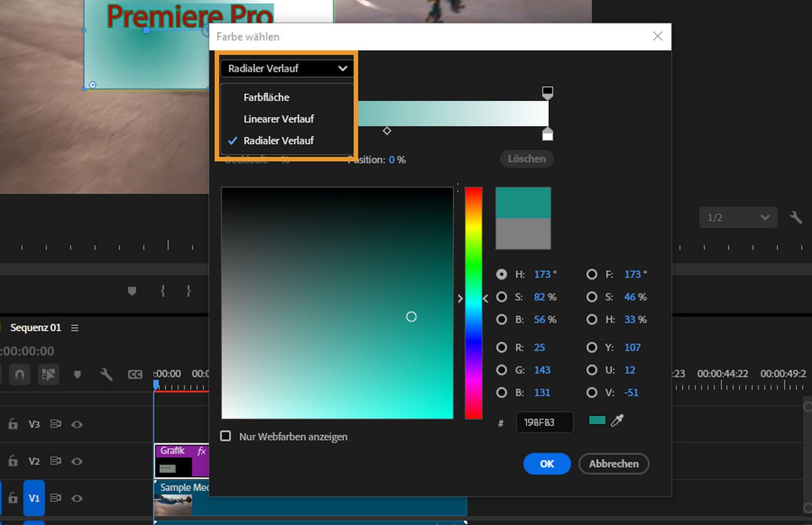Click Abbrechen to cancel the dialog
The width and height of the screenshot is (812, 525).
[x=614, y=464]
